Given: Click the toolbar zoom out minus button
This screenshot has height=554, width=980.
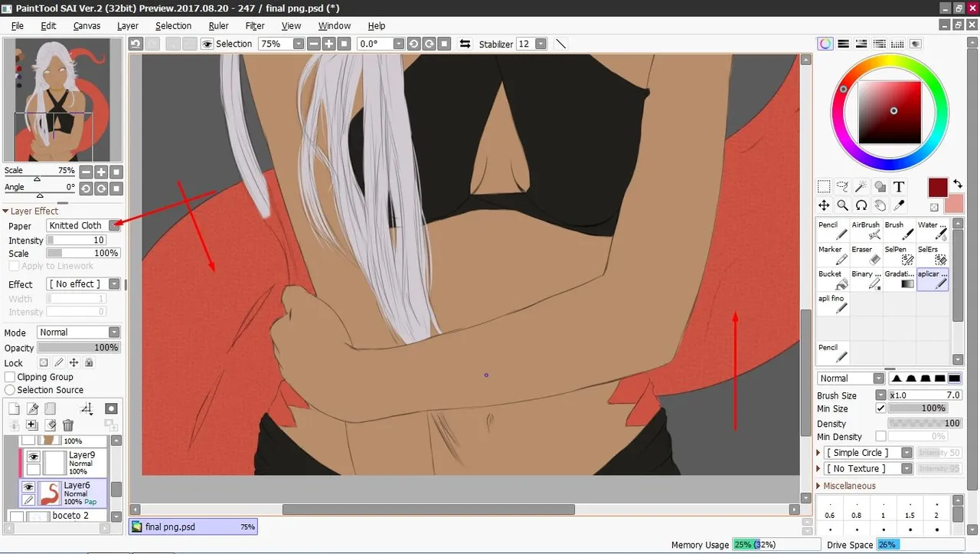Looking at the screenshot, I should [315, 44].
